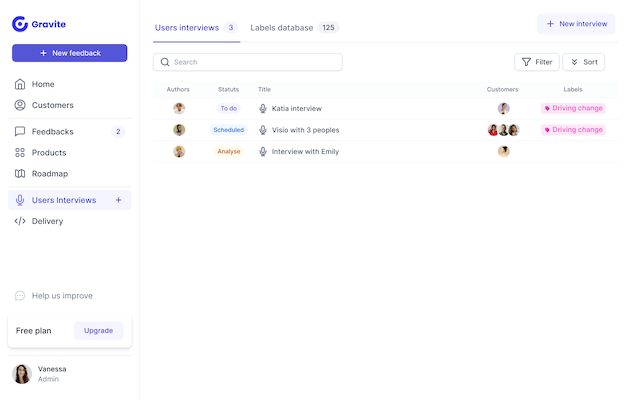Click the Labels column header
This screenshot has width=640, height=400.
573,89
